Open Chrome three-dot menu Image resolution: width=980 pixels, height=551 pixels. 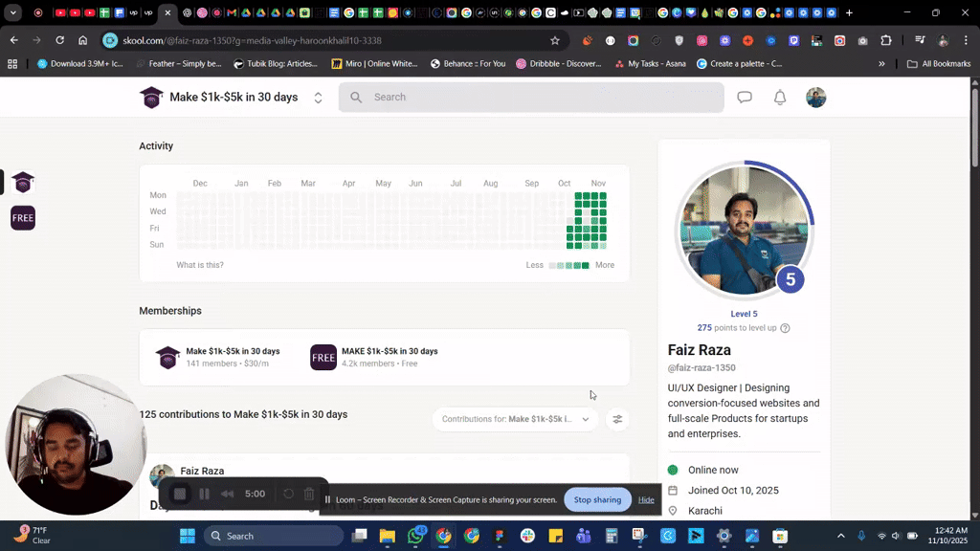tap(966, 40)
